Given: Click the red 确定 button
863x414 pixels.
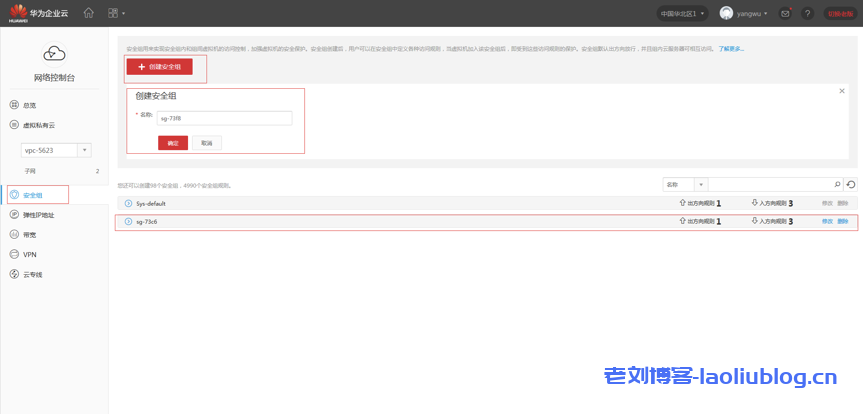Looking at the screenshot, I should (173, 143).
